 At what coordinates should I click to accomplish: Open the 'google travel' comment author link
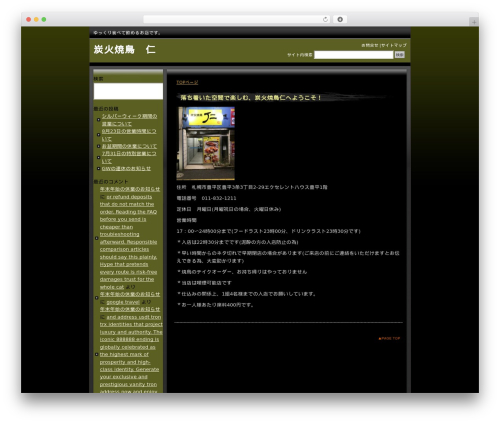(123, 302)
